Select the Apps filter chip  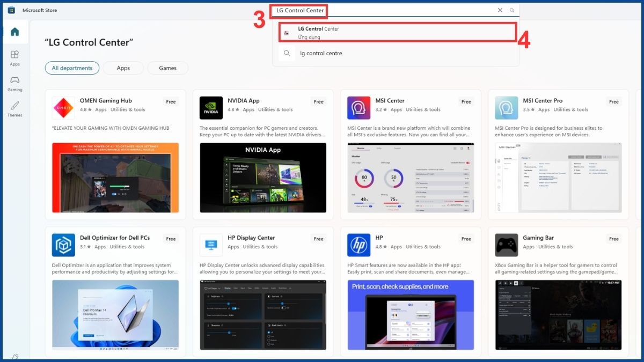[x=123, y=68]
